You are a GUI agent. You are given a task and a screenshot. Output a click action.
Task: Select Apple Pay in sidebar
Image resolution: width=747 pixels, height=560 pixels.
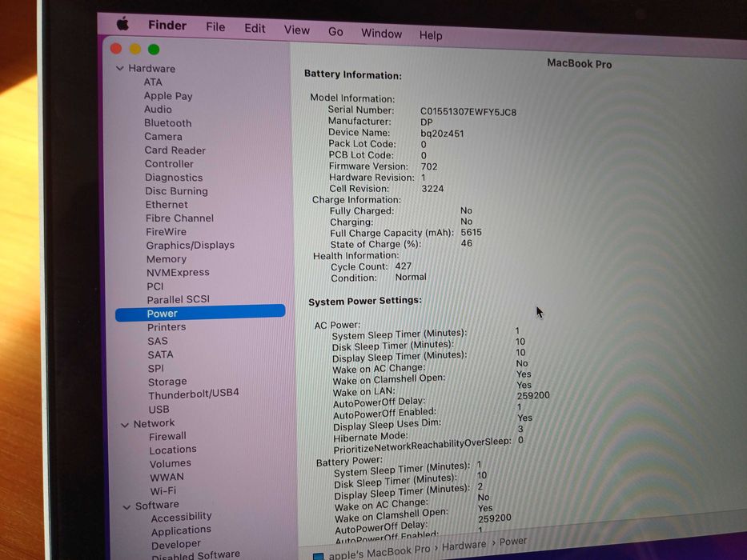click(168, 96)
